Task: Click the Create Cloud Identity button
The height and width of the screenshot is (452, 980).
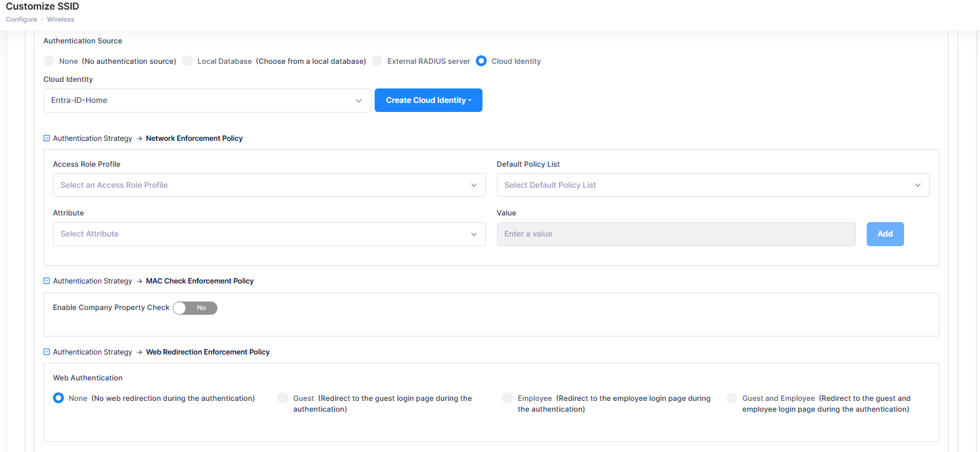Action: [428, 101]
